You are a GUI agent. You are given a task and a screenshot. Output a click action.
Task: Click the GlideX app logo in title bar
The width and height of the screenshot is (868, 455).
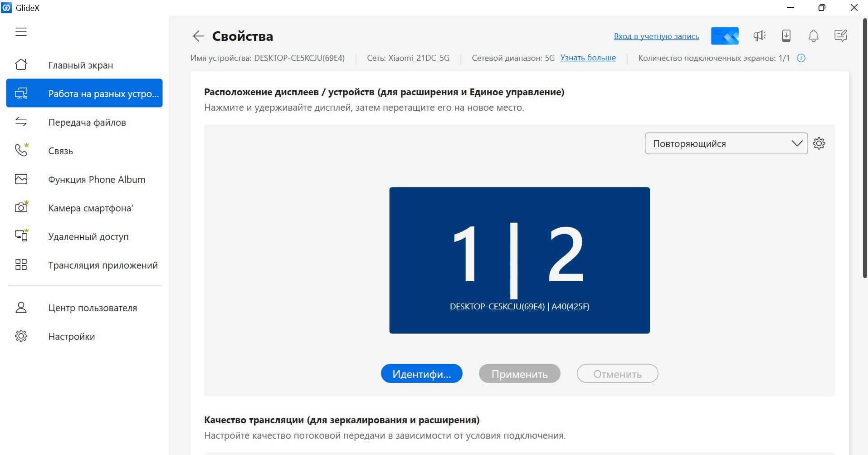click(x=6, y=8)
